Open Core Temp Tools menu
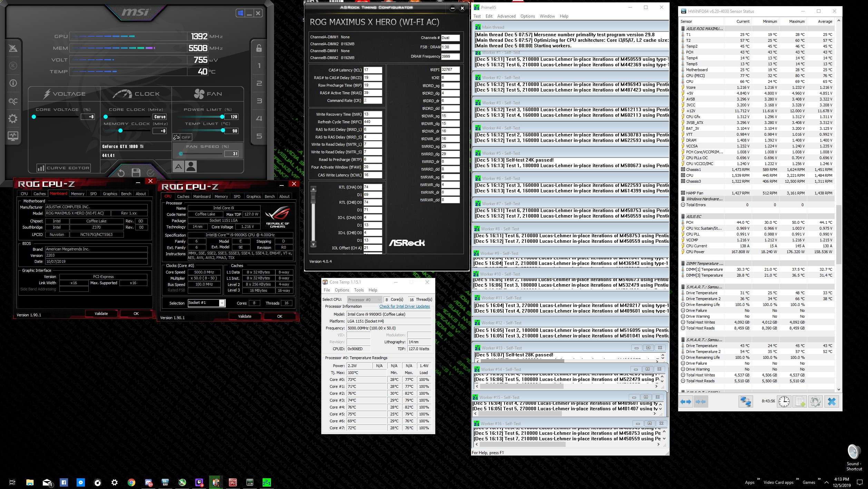The width and height of the screenshot is (868, 489). [359, 290]
